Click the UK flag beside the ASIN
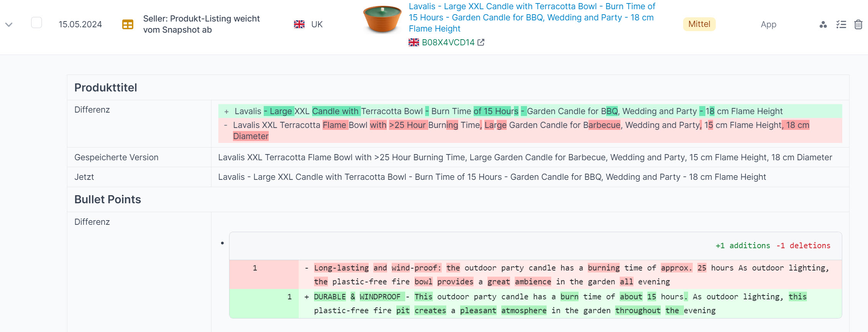The image size is (868, 332). (x=414, y=42)
